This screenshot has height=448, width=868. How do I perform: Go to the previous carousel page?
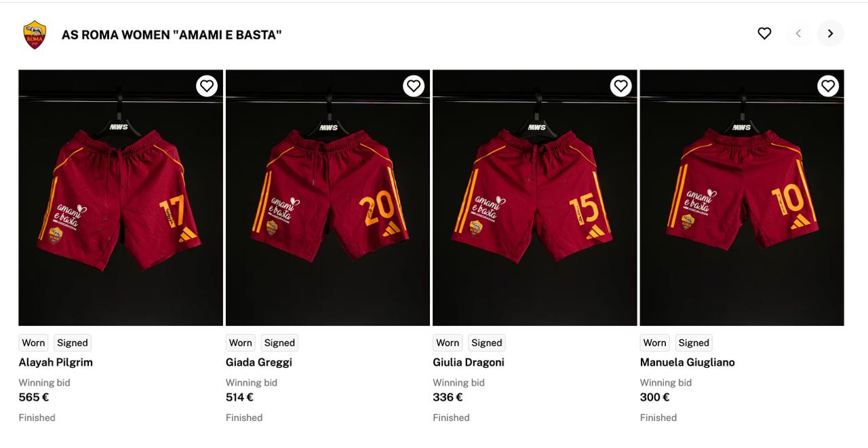[798, 33]
